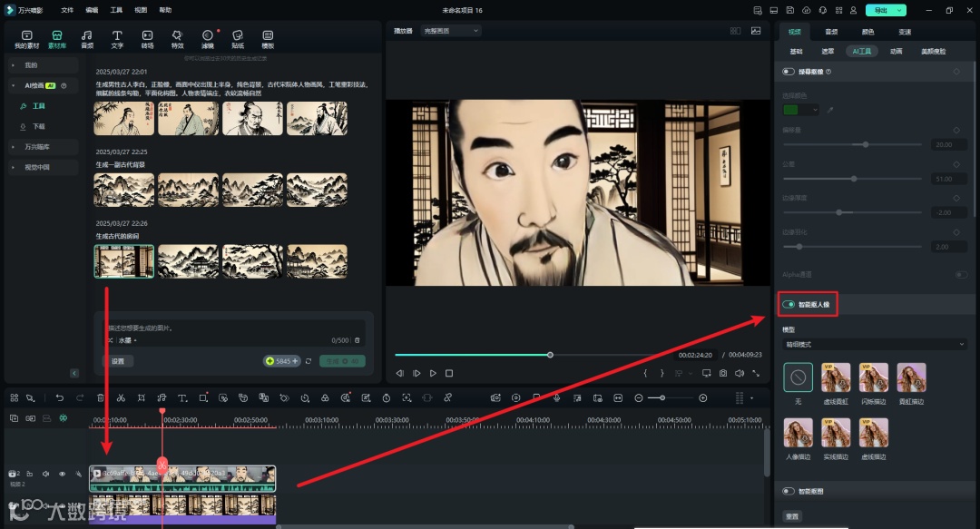Open the 贴纸 (Stickers) icon
980x529 pixels.
point(238,38)
